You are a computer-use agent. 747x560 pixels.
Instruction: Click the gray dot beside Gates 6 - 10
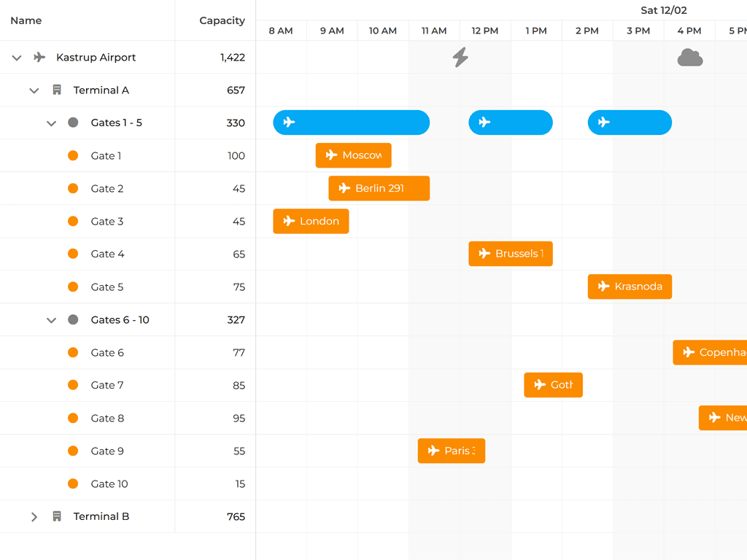[73, 319]
